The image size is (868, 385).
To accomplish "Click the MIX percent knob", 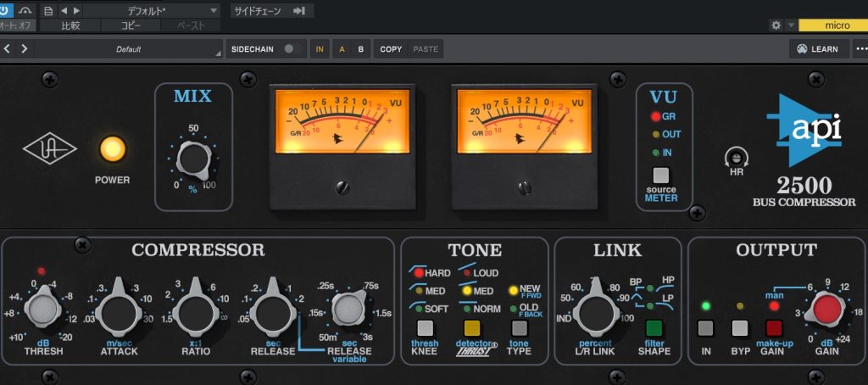I will (194, 158).
